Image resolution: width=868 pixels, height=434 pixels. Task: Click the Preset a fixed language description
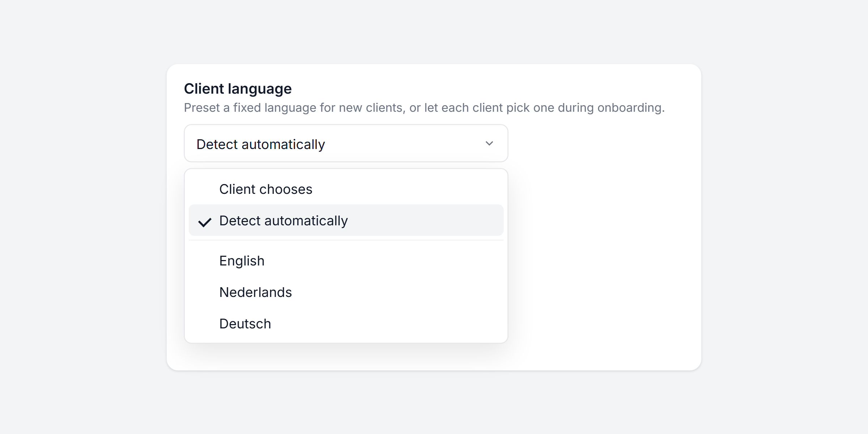click(x=424, y=108)
